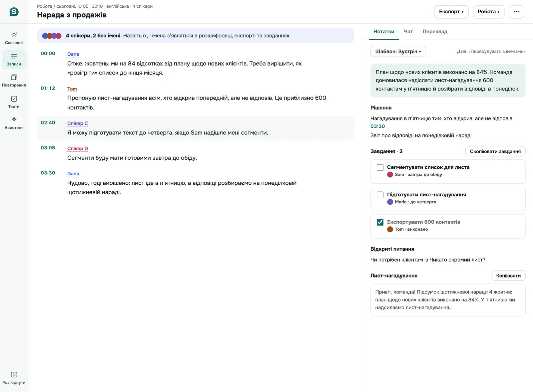Expand the sidebar with Розгорнути
Screen dimensions: 533x392
(14, 378)
